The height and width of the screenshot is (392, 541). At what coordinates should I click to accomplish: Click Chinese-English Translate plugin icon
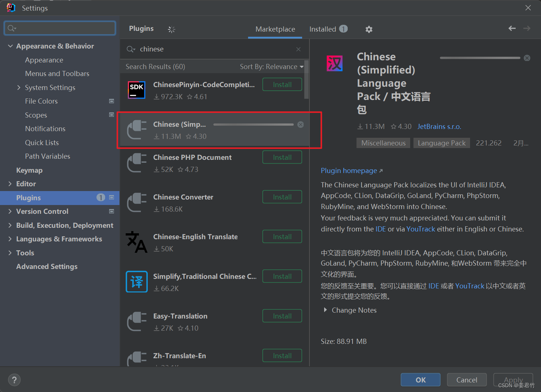(x=137, y=242)
